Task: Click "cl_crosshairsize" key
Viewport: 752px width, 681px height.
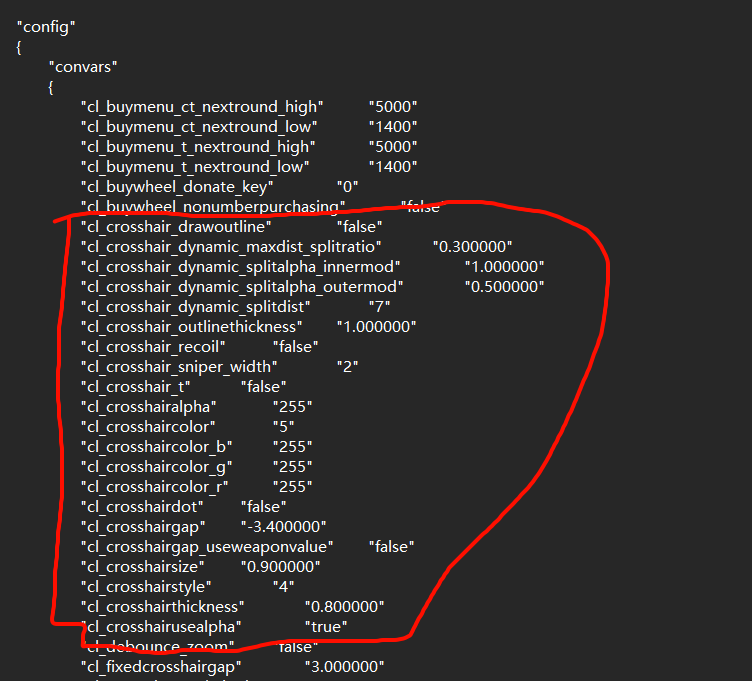Action: click(x=142, y=567)
